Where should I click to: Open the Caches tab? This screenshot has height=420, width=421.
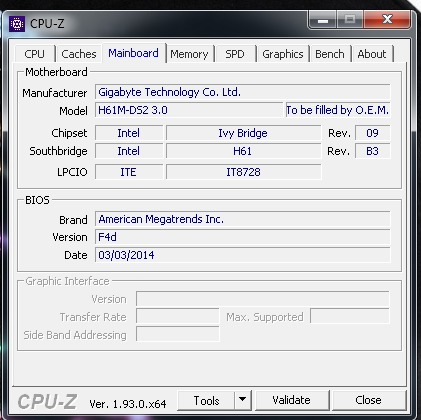pyautogui.click(x=79, y=54)
